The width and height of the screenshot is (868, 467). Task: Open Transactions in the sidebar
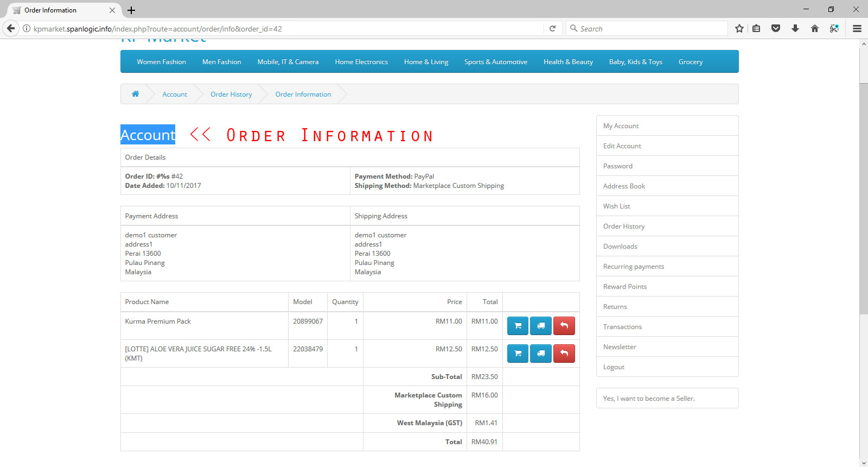click(x=667, y=327)
